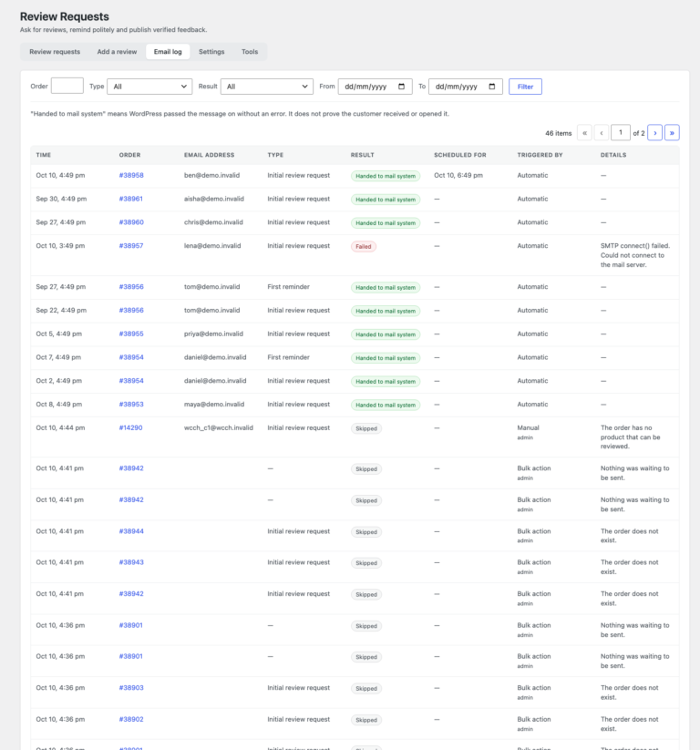This screenshot has height=750, width=700.
Task: Open order #38960 link
Action: 131,222
